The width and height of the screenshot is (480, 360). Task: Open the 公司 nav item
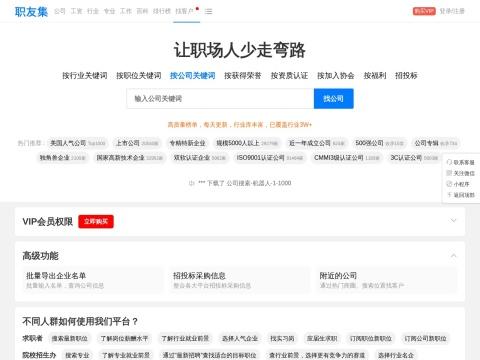coord(60,11)
